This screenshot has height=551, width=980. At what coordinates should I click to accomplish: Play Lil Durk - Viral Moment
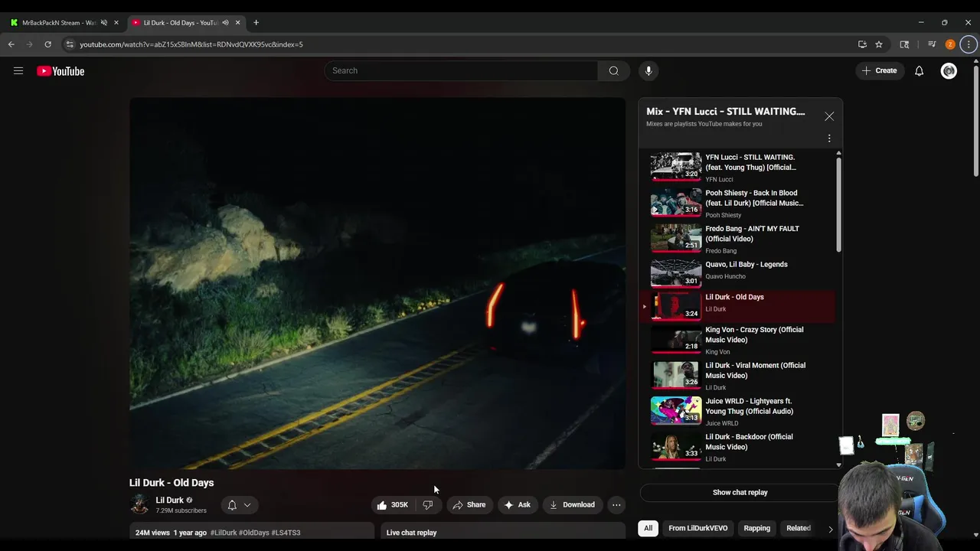[737, 376]
